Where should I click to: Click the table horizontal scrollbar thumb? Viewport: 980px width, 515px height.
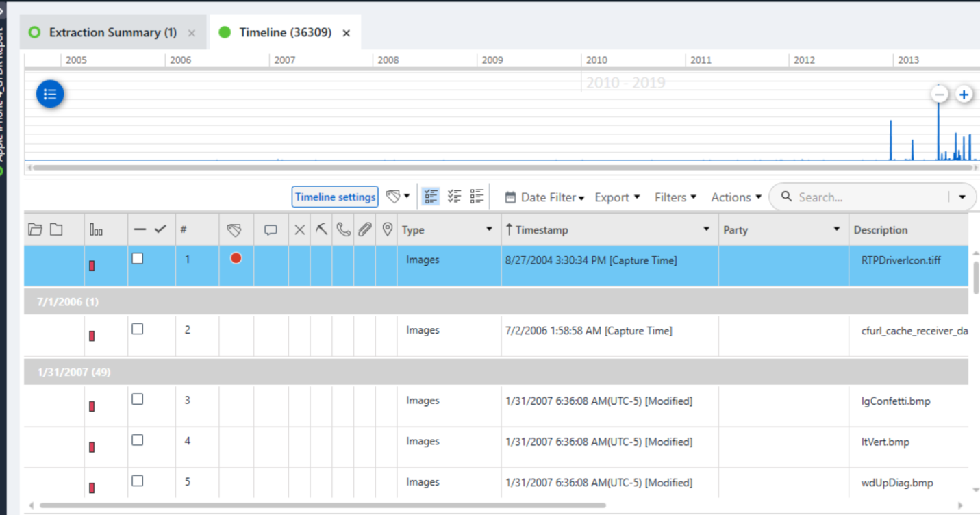click(323, 505)
